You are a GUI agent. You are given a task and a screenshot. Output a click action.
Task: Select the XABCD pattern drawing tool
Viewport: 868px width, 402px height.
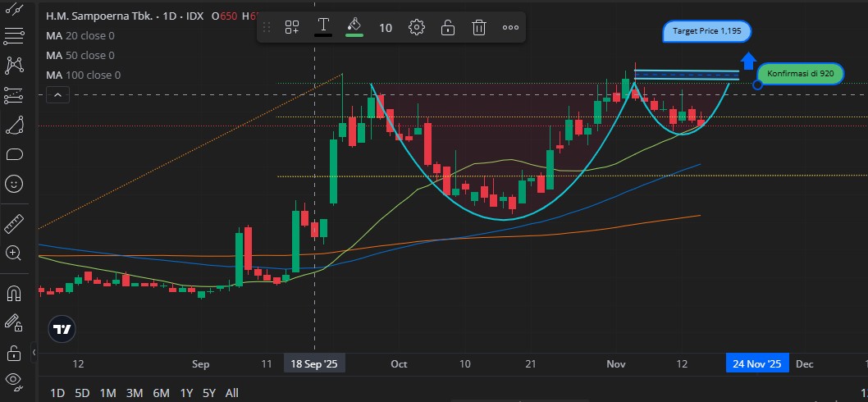pyautogui.click(x=14, y=65)
